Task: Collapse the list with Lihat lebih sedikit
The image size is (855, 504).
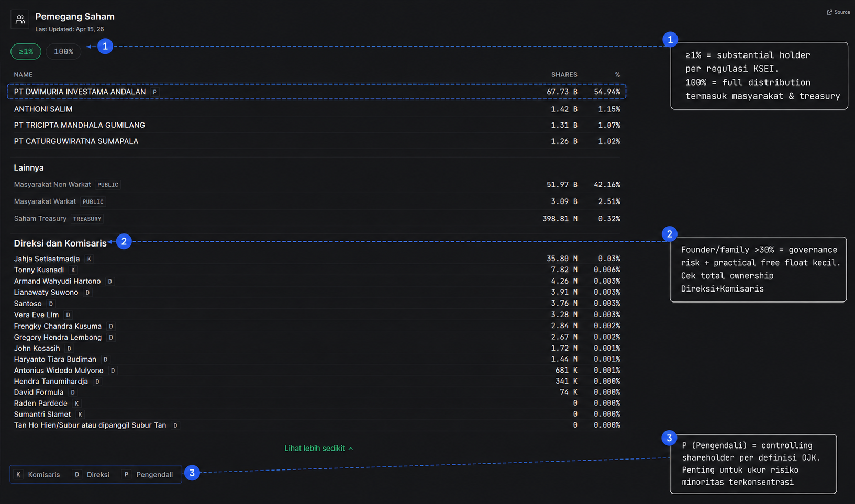Action: (x=318, y=448)
